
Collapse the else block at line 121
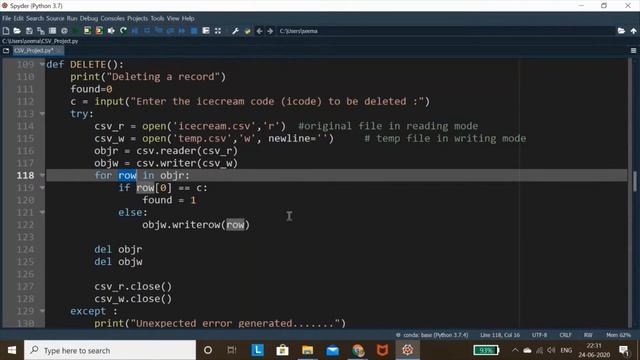42,212
